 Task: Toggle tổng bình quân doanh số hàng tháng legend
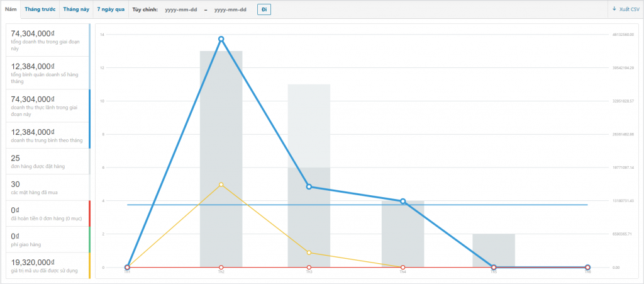[48, 73]
